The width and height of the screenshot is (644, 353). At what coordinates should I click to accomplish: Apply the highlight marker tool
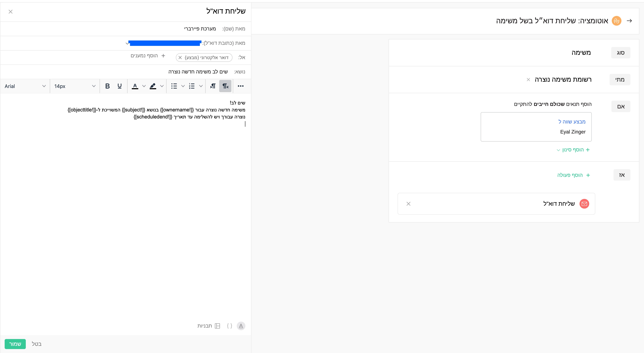tap(153, 86)
